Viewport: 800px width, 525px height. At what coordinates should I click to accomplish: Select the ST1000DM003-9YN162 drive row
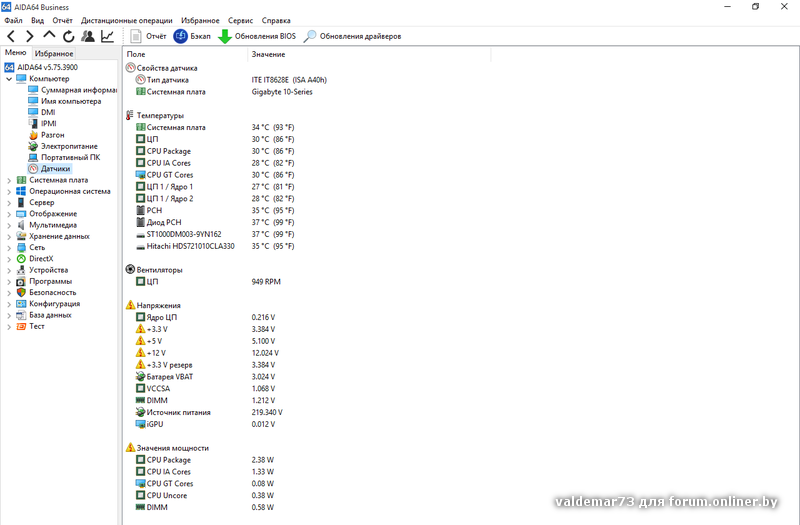click(215, 234)
